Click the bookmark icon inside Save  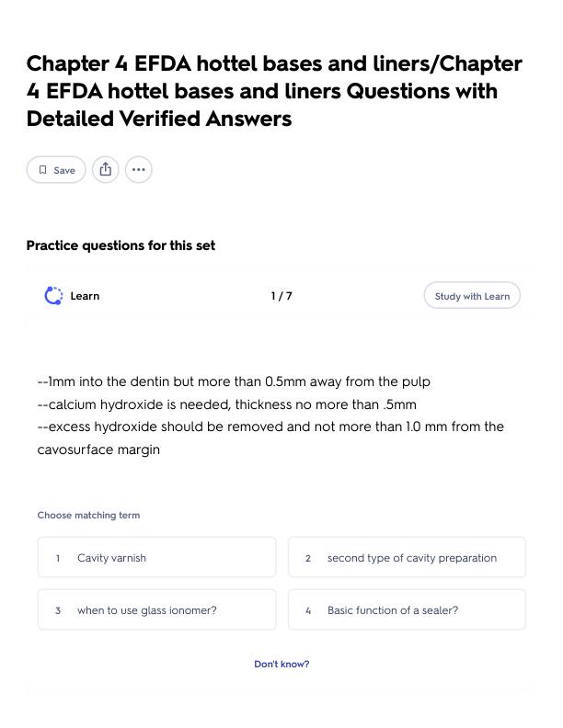[42, 170]
